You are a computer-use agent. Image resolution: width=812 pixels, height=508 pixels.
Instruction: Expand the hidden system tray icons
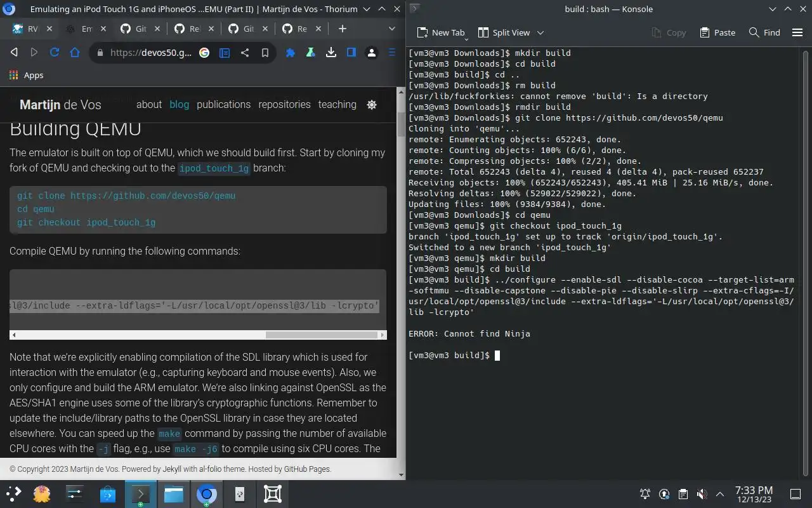pyautogui.click(x=720, y=494)
